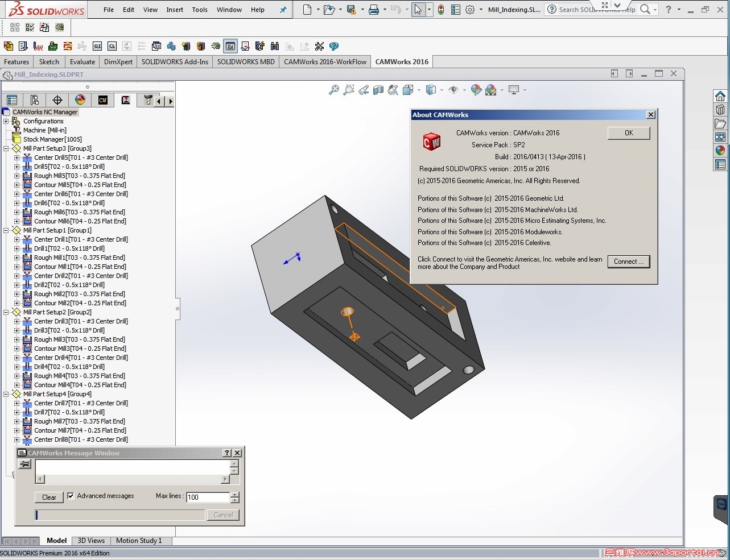
Task: Click the pin icon in the Message Window
Action: (24, 464)
